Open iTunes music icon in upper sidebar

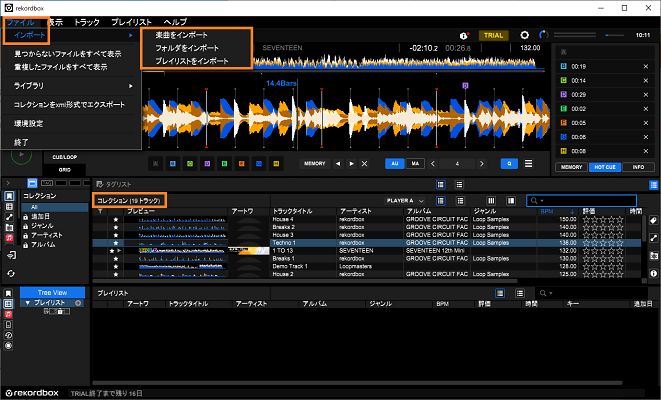point(9,238)
